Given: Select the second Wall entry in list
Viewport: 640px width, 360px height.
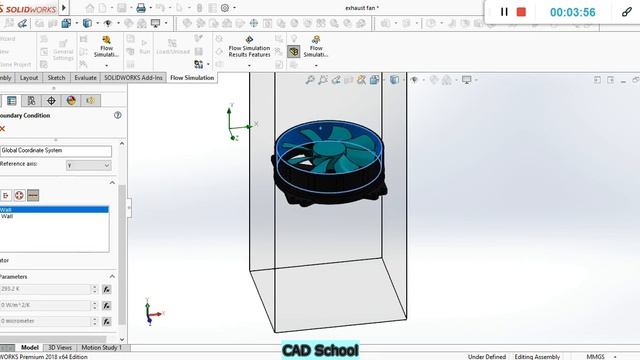Looking at the screenshot, I should (x=54, y=216).
